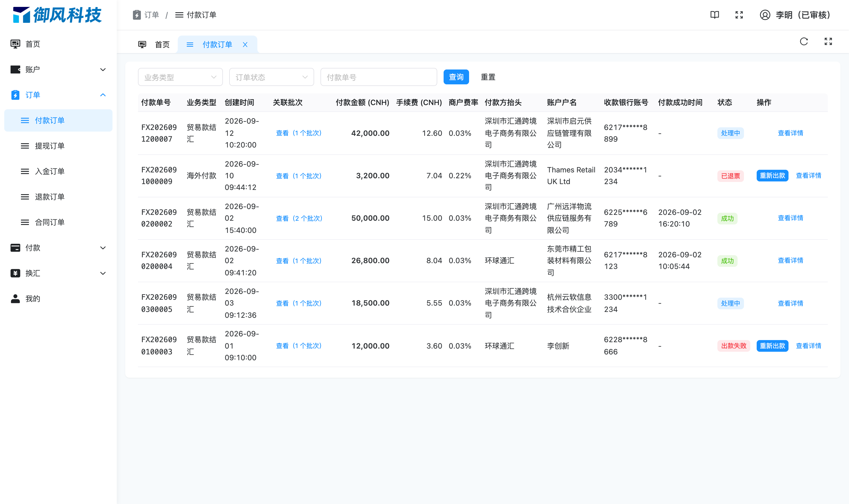Open 查看详情 for the 18,500.00 order
The image size is (849, 504).
click(x=790, y=303)
